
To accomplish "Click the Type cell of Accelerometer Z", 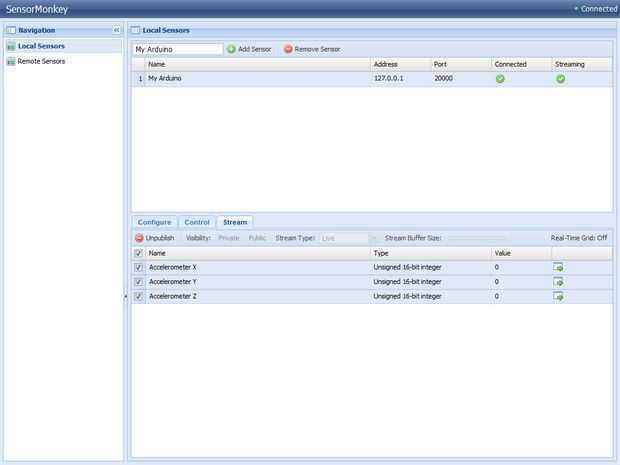I will click(430, 296).
